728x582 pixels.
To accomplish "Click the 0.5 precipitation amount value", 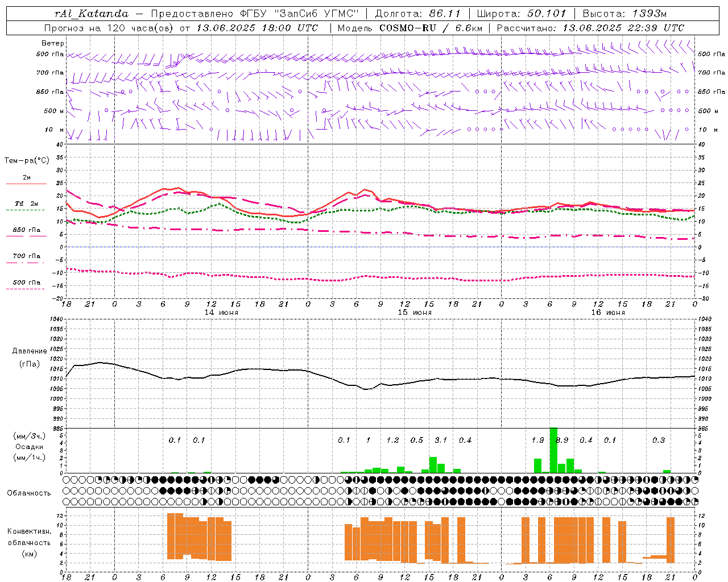I will pyautogui.click(x=417, y=440).
